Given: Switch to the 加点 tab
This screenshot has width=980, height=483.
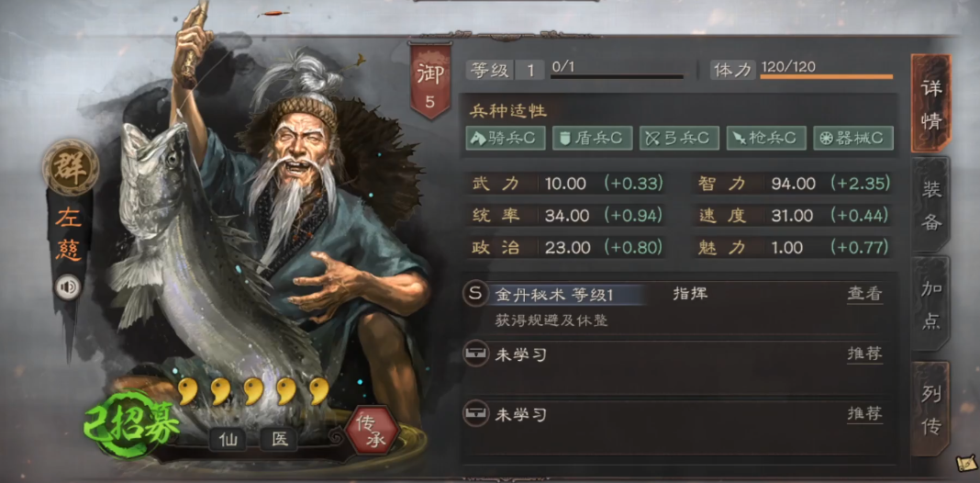Looking at the screenshot, I should tap(930, 304).
